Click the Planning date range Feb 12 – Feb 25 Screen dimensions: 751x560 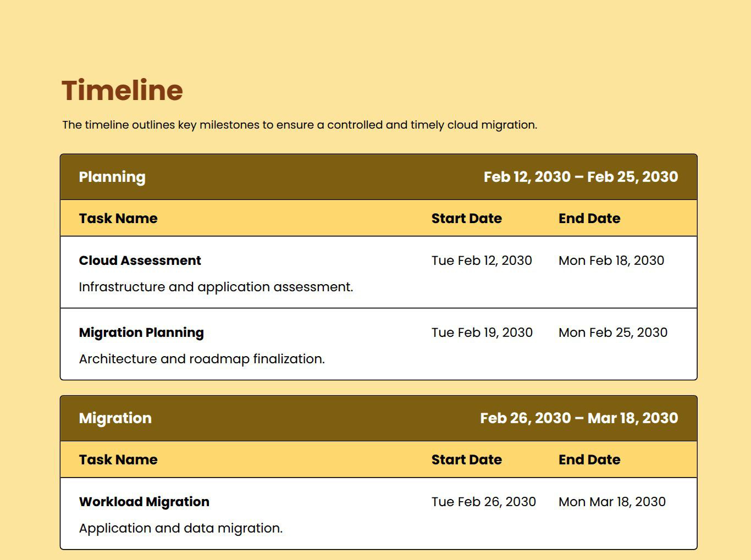click(x=581, y=176)
